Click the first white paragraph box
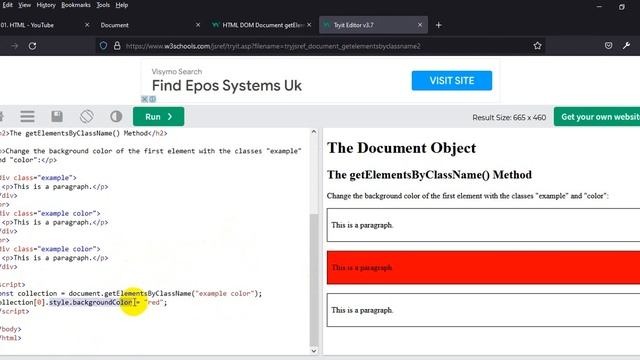The width and height of the screenshot is (640, 360). click(483, 225)
